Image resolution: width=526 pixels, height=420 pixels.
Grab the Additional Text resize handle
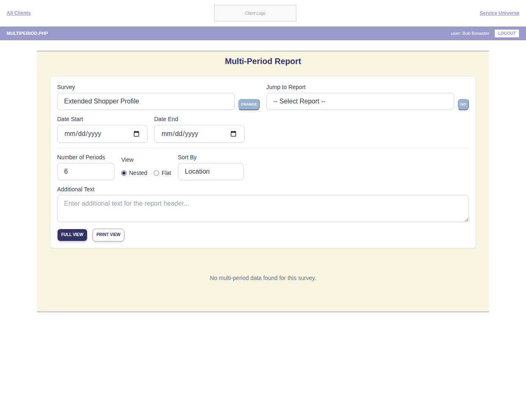(x=466, y=220)
